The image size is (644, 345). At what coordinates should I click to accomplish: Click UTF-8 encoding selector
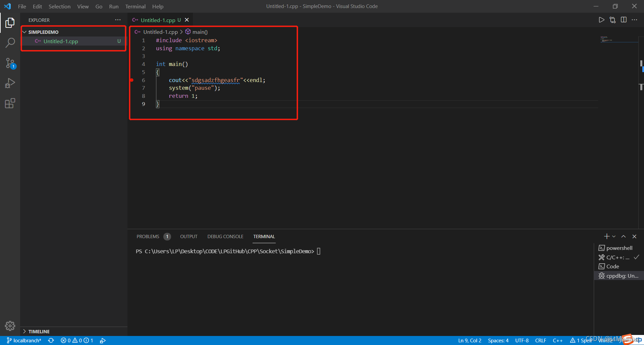pos(522,340)
